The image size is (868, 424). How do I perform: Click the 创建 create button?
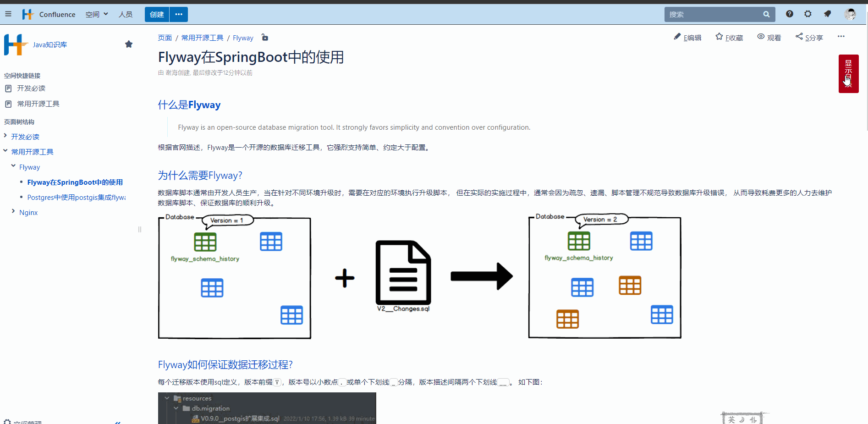pyautogui.click(x=157, y=14)
